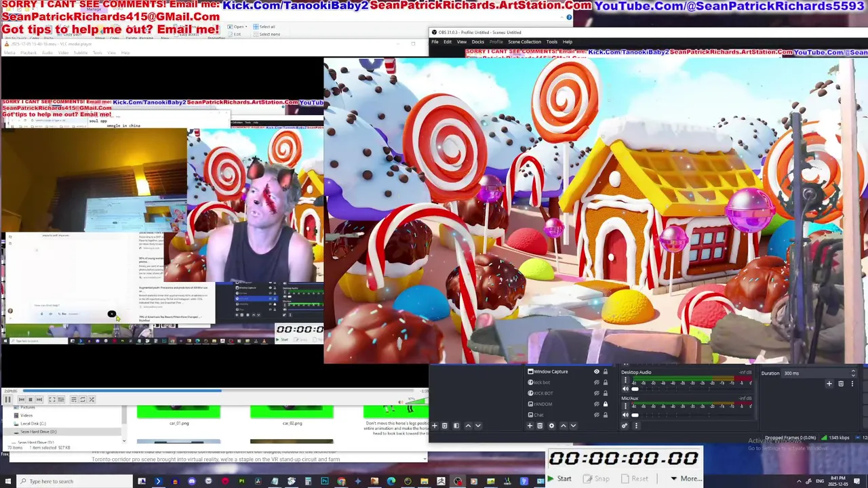Screen dimensions: 868x488
Task: Open source properties gear icon
Action: click(551, 426)
